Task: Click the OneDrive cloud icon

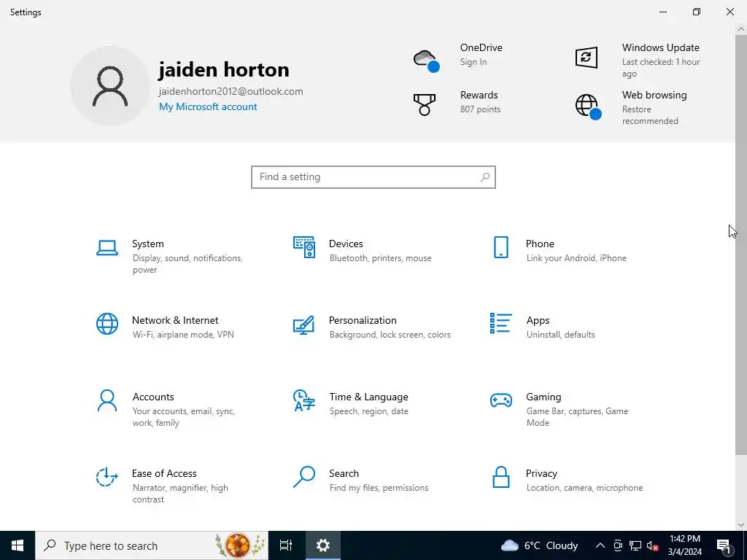Action: [426, 60]
